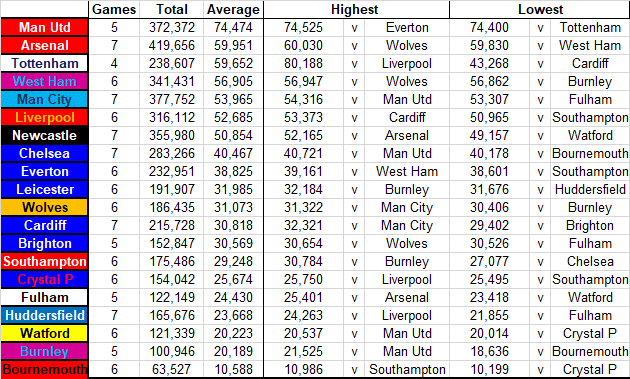The width and height of the screenshot is (630, 379).
Task: Select the orange Wolves team cell
Action: tap(44, 207)
